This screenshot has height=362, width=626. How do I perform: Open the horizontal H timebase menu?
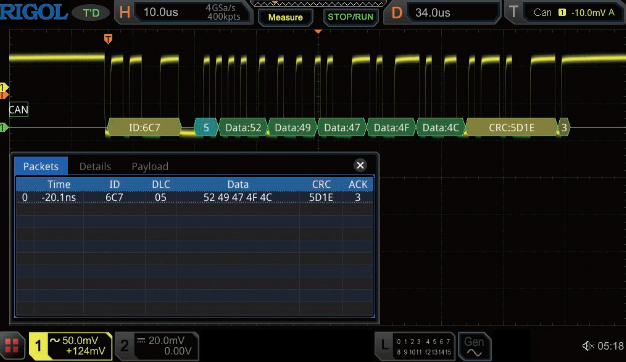coord(125,12)
